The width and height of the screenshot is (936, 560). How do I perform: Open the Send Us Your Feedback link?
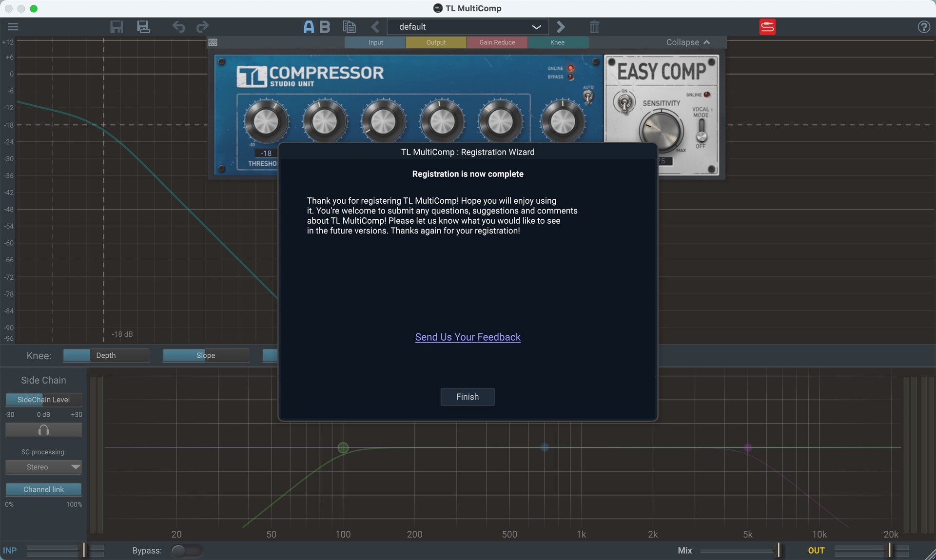coord(468,337)
